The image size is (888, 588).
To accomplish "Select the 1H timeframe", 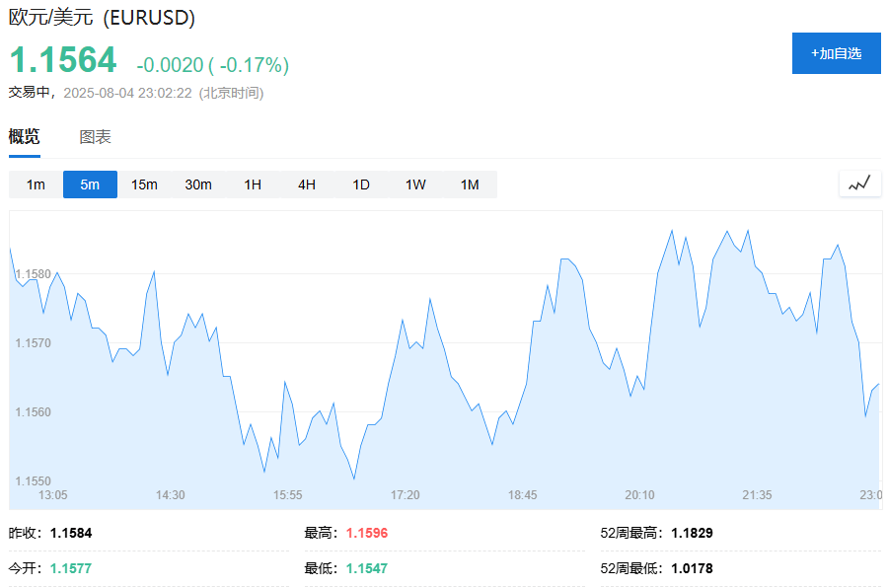I will 252,184.
